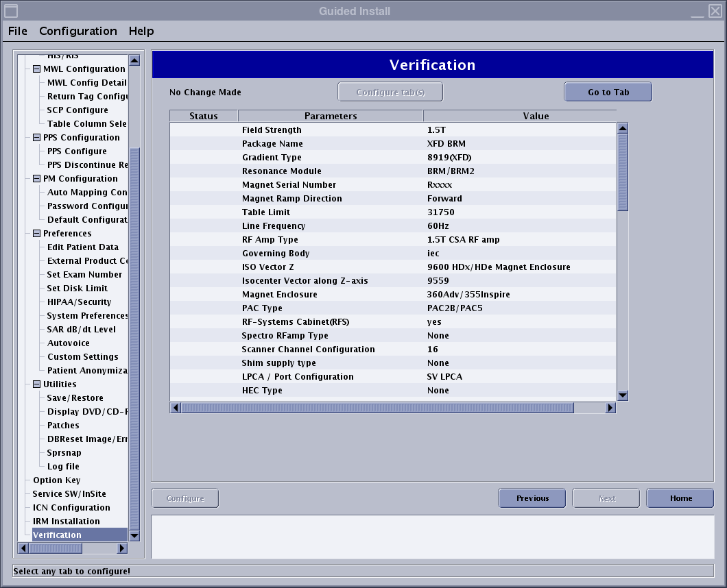The height and width of the screenshot is (588, 727).
Task: Collapse the Utilities tree node
Action: [36, 384]
